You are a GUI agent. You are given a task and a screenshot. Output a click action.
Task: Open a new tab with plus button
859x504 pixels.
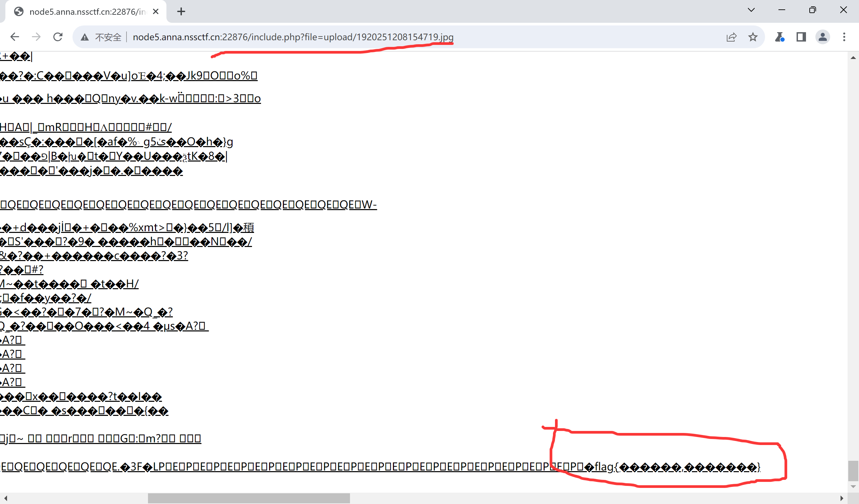coord(181,12)
